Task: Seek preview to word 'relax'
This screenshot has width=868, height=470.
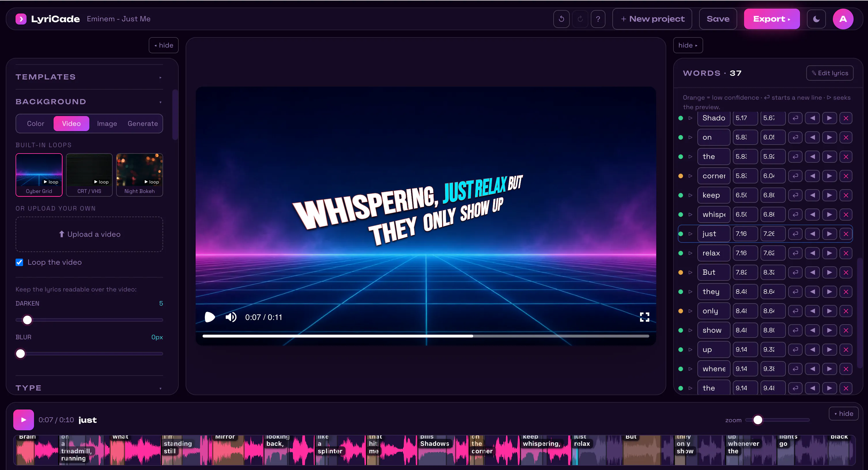Action: tap(690, 253)
